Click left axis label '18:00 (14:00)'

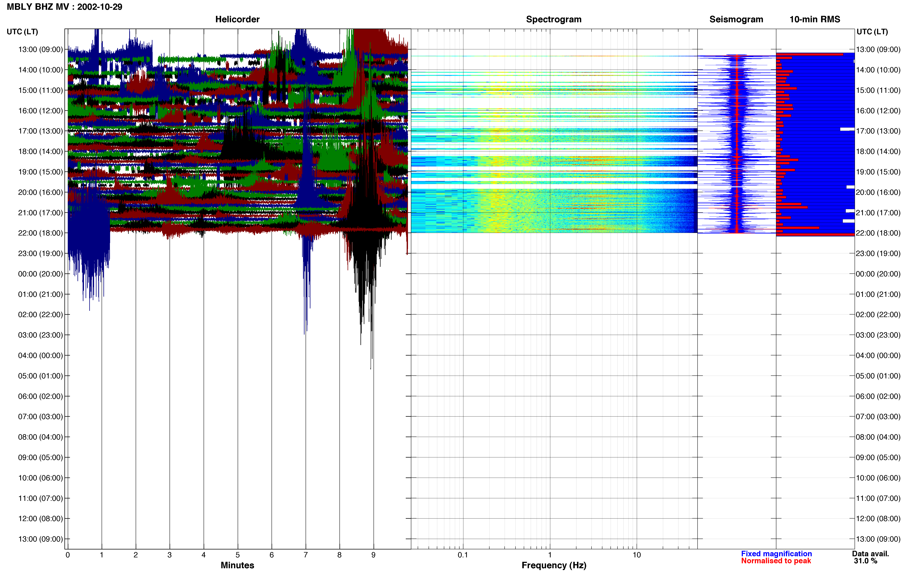pos(41,151)
